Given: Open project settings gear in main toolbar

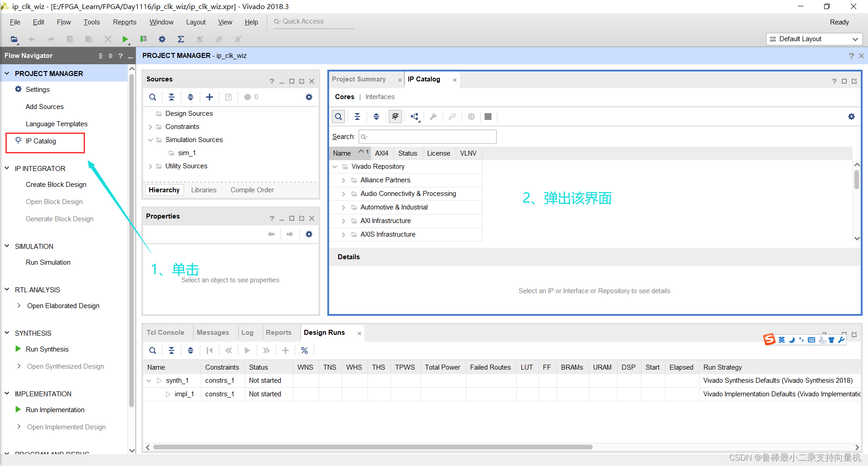Looking at the screenshot, I should coord(162,39).
